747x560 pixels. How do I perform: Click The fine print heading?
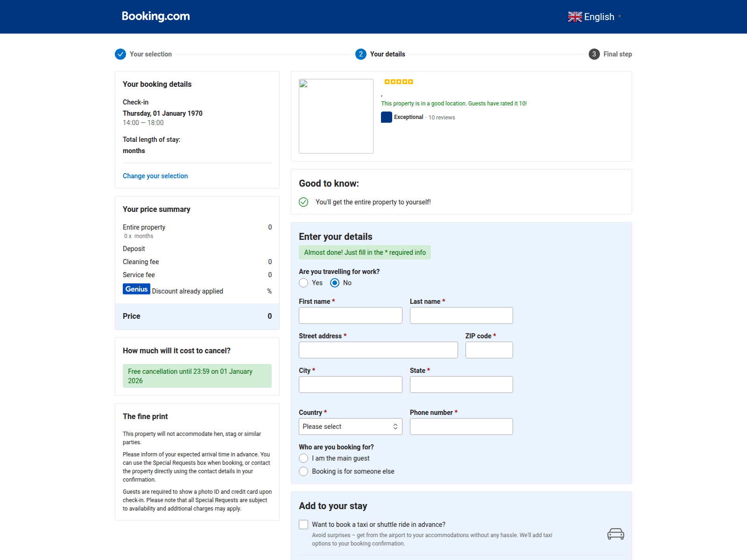pos(145,416)
